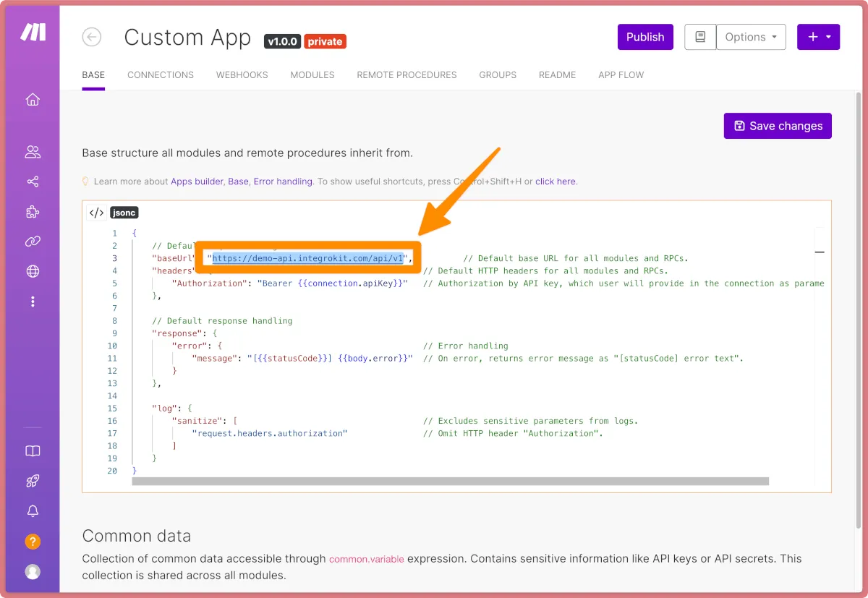Open Connections chain-link icon
Viewport: 868px width, 598px height.
point(33,242)
